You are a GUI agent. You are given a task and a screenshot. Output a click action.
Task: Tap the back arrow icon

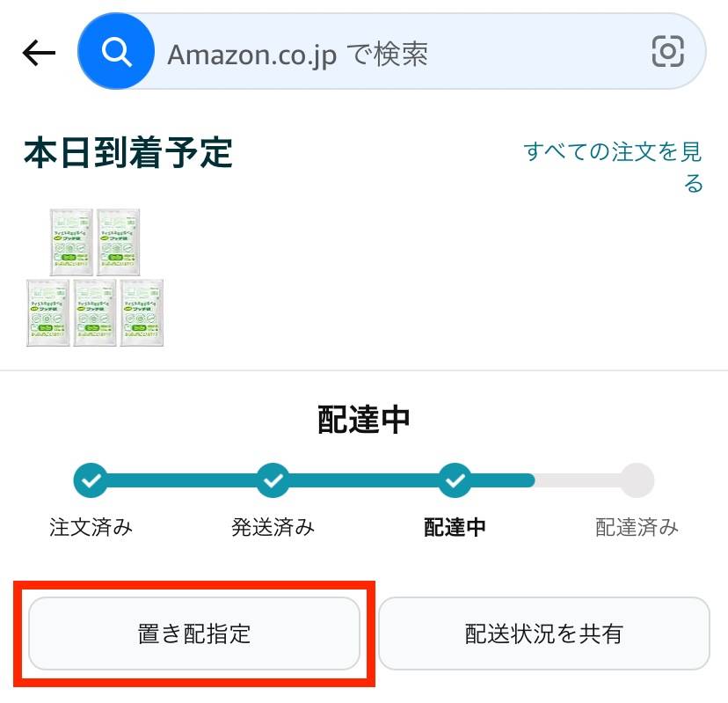(x=37, y=52)
